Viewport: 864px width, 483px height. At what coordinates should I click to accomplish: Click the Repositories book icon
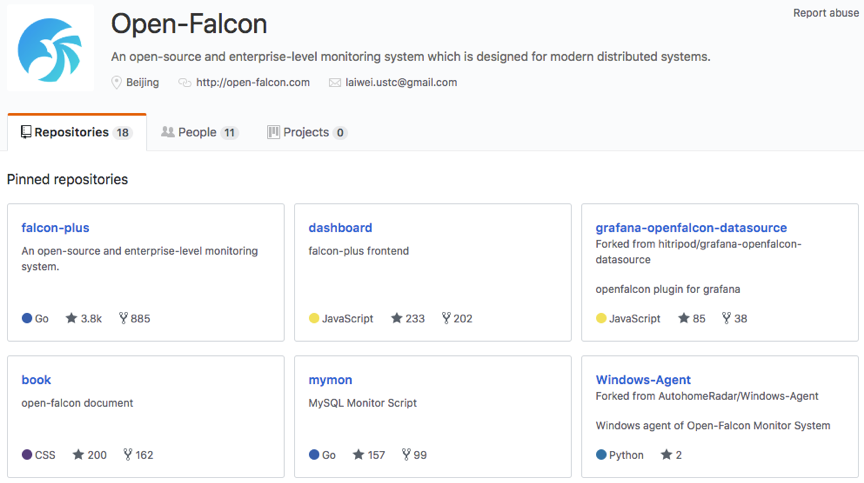click(x=26, y=132)
